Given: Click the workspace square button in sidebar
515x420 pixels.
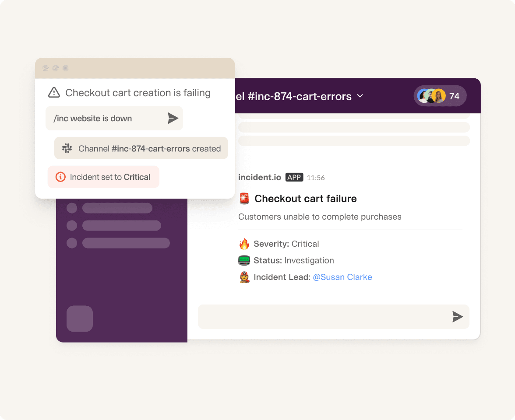Looking at the screenshot, I should pyautogui.click(x=80, y=318).
